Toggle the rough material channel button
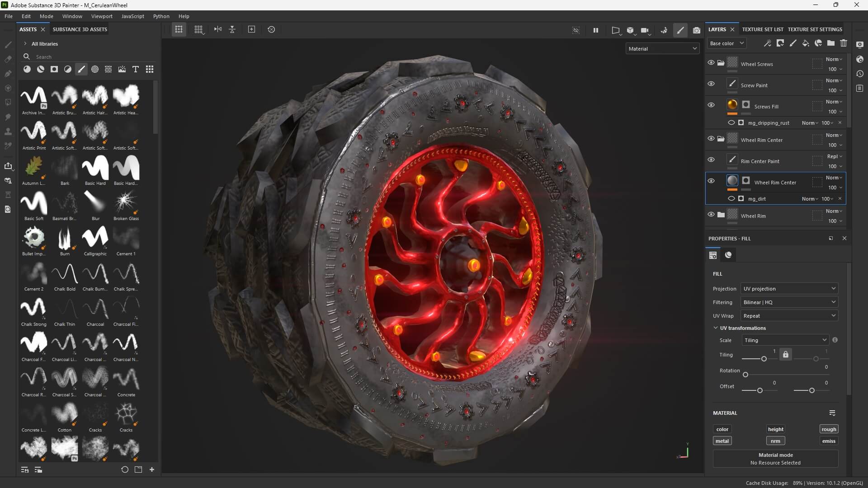Screen dimensions: 868x488 pyautogui.click(x=829, y=429)
